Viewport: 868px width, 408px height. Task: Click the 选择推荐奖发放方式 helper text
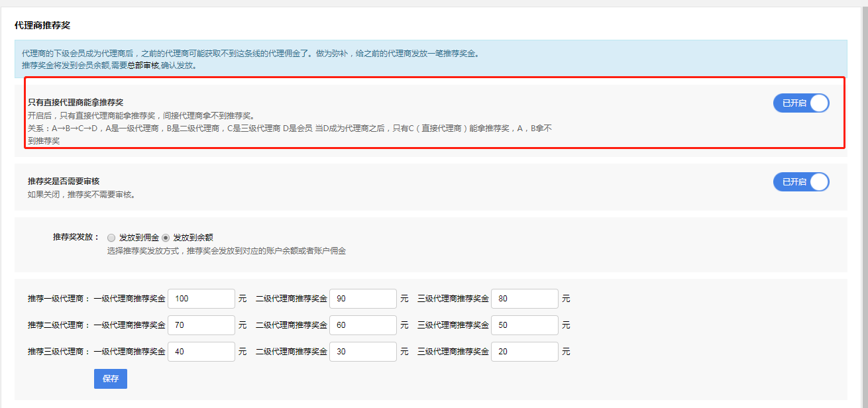pyautogui.click(x=226, y=251)
